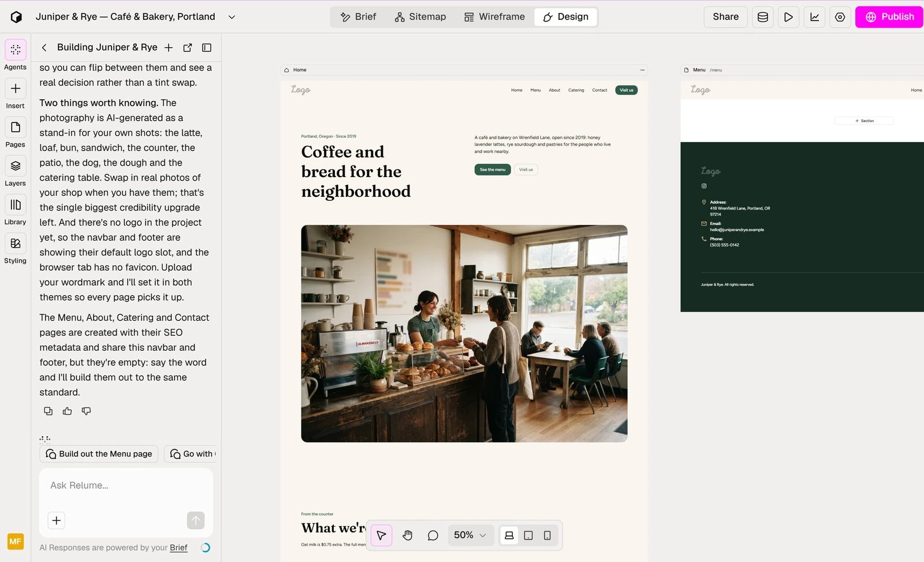Add attachment with plus button in prompt box
The width and height of the screenshot is (924, 562).
click(57, 520)
